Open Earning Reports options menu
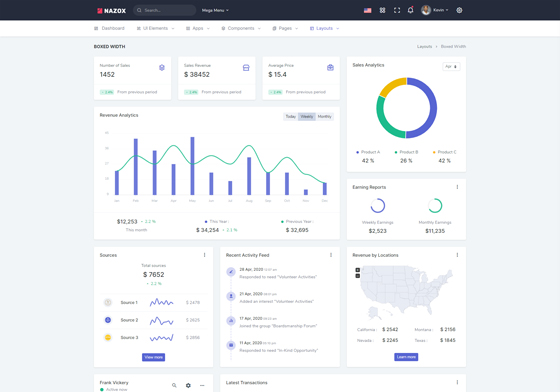Image resolution: width=560 pixels, height=392 pixels. coord(457,187)
